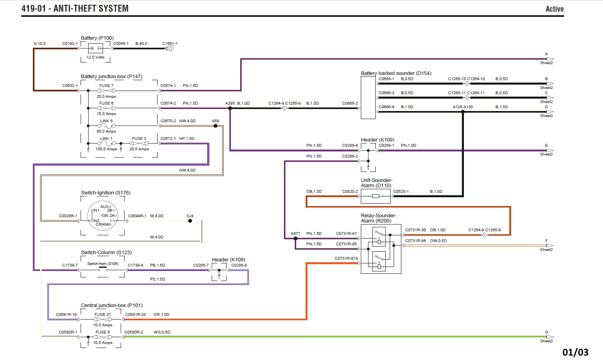
Task: Click the 419-01 Anti-Theft System title
Action: pos(75,8)
